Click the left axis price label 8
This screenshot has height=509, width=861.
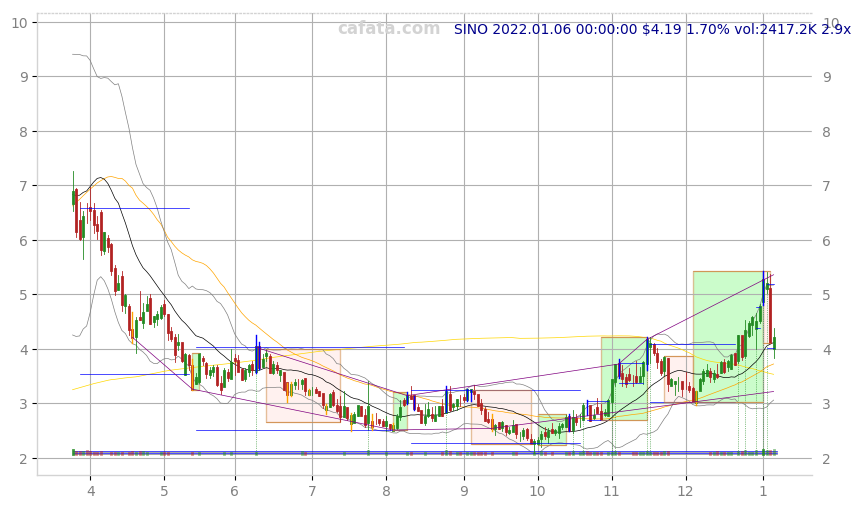pos(24,132)
